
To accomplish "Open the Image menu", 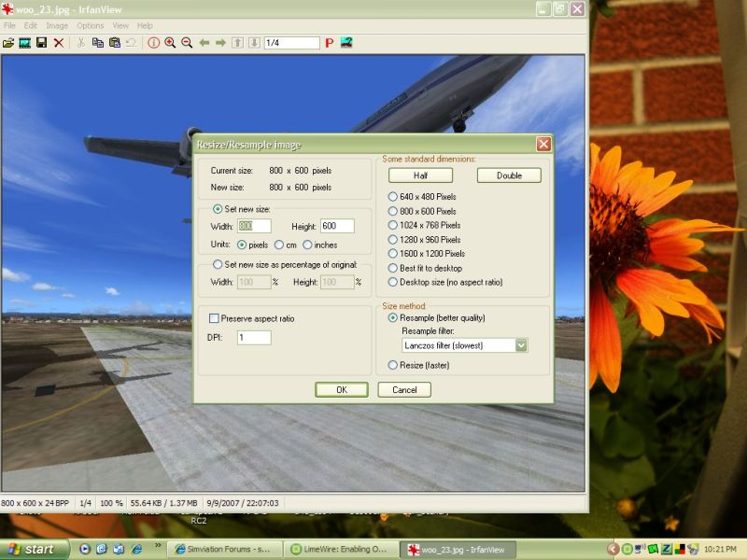I will click(x=57, y=25).
